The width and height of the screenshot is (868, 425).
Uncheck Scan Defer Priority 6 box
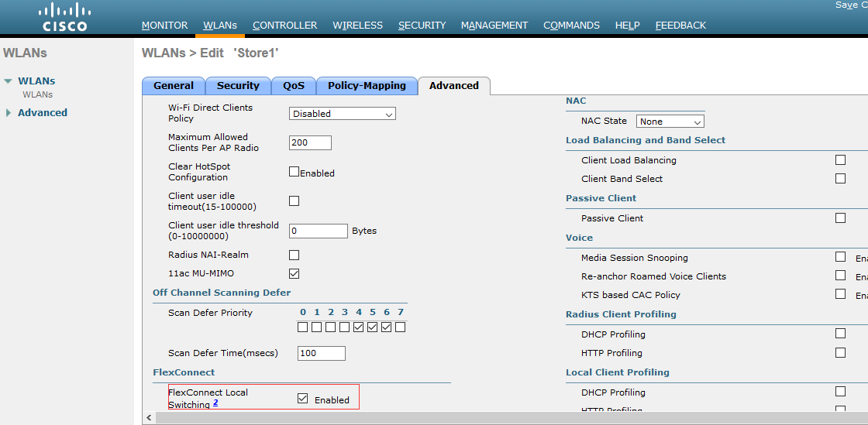tap(387, 327)
